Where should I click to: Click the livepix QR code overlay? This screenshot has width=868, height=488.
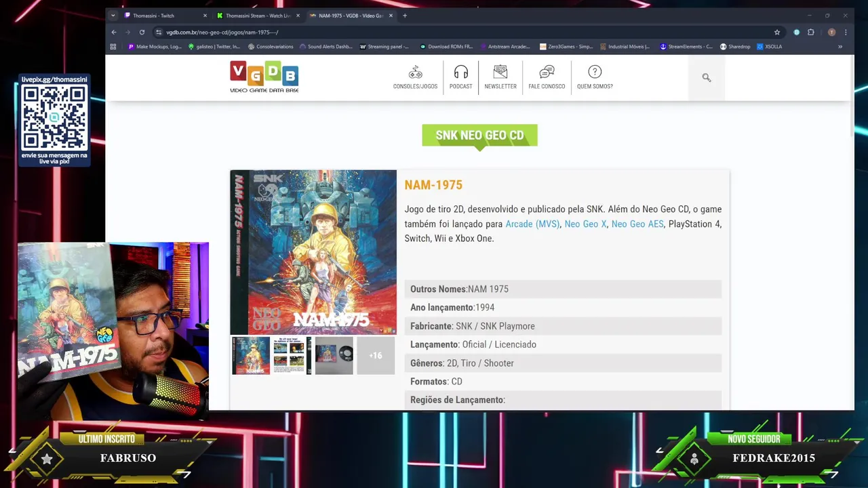(54, 118)
